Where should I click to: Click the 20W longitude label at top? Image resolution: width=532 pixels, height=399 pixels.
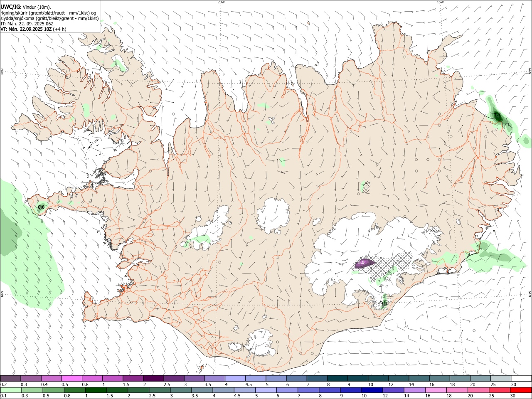click(x=221, y=2)
